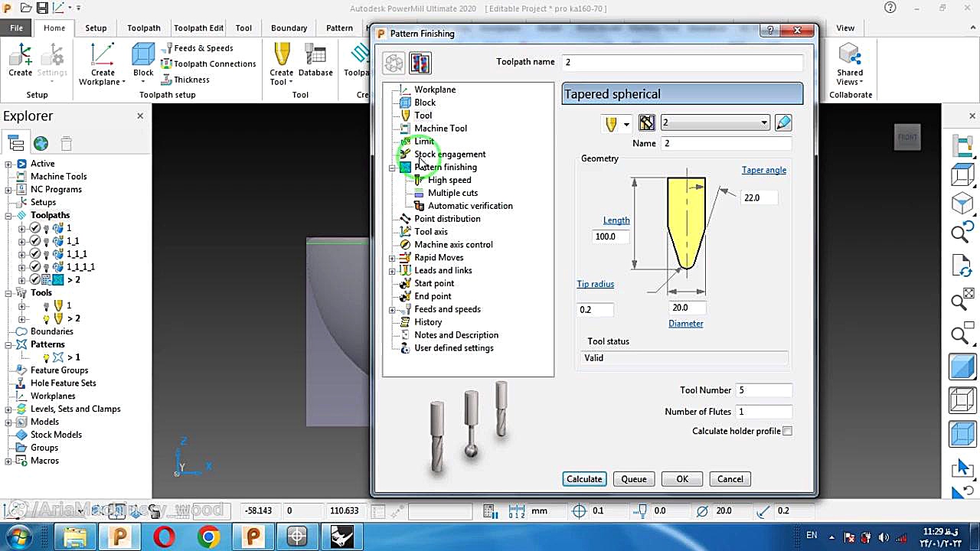Open the Toolpath Edit ribbon tab
Image resolution: width=980 pixels, height=551 pixels.
(198, 28)
